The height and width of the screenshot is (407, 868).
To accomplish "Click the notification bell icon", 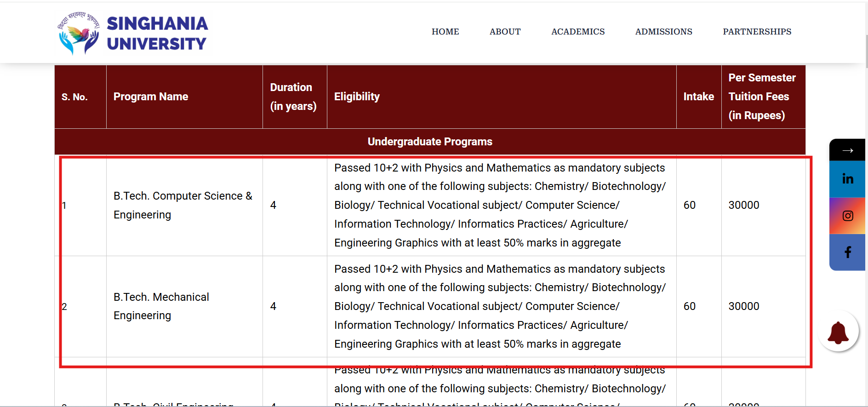I will pyautogui.click(x=838, y=332).
